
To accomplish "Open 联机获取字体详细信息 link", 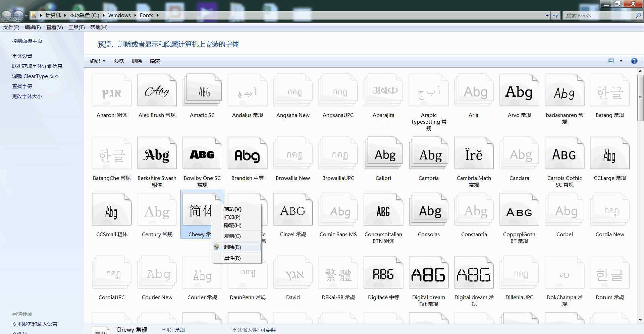I will (x=37, y=66).
